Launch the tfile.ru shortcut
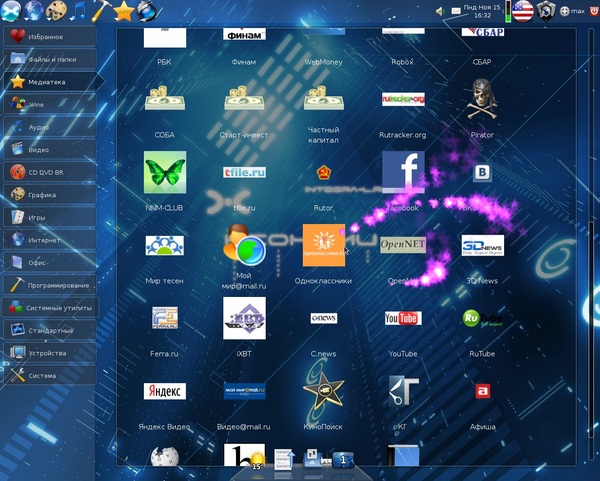Viewport: 600px width, 481px height. click(x=244, y=172)
